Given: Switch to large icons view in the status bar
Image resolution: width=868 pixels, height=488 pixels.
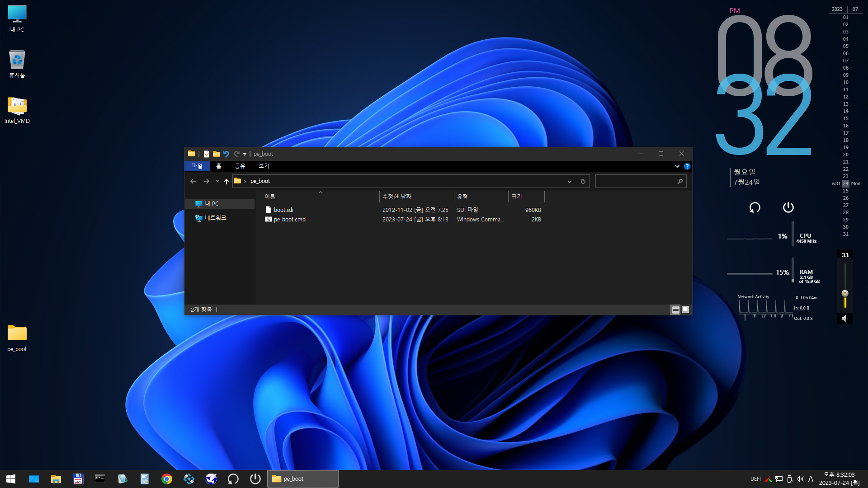Looking at the screenshot, I should [x=685, y=310].
